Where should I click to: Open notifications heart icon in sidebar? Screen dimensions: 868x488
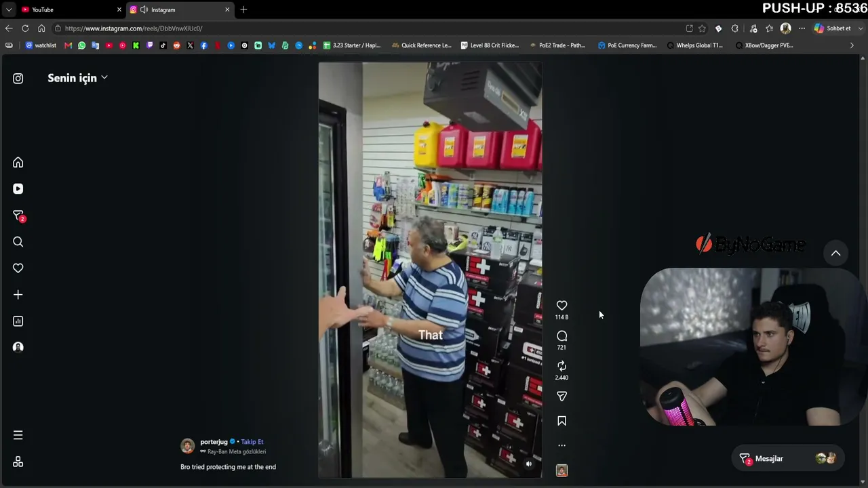pos(18,268)
